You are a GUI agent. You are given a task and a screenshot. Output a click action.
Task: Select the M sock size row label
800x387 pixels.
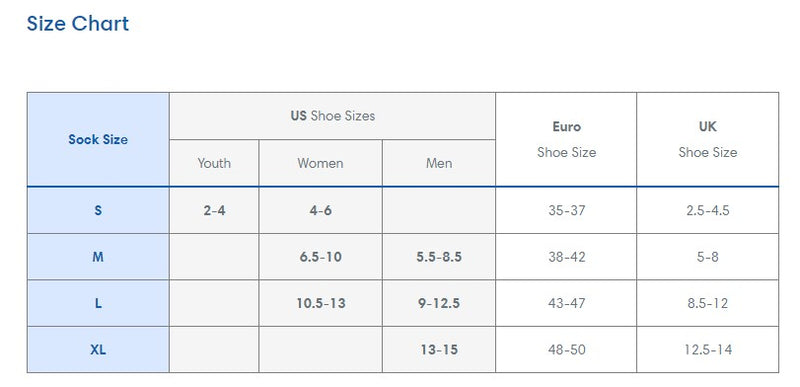click(98, 256)
